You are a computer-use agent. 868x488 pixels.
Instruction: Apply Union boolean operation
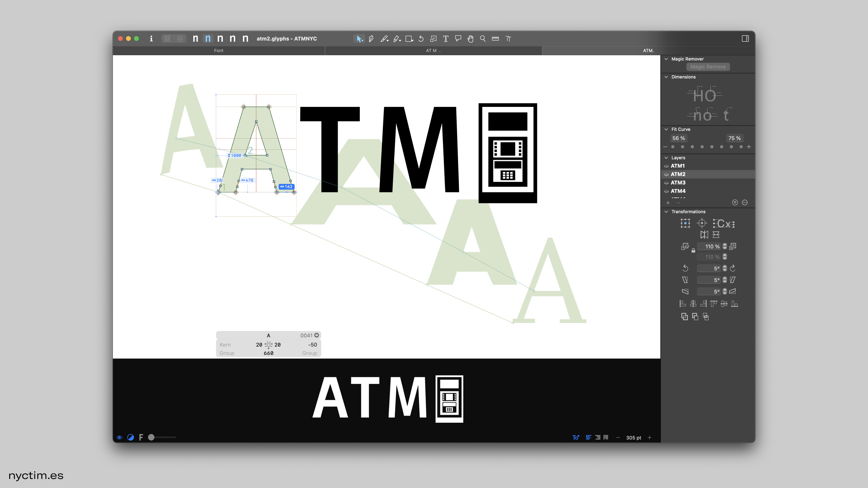(684, 316)
